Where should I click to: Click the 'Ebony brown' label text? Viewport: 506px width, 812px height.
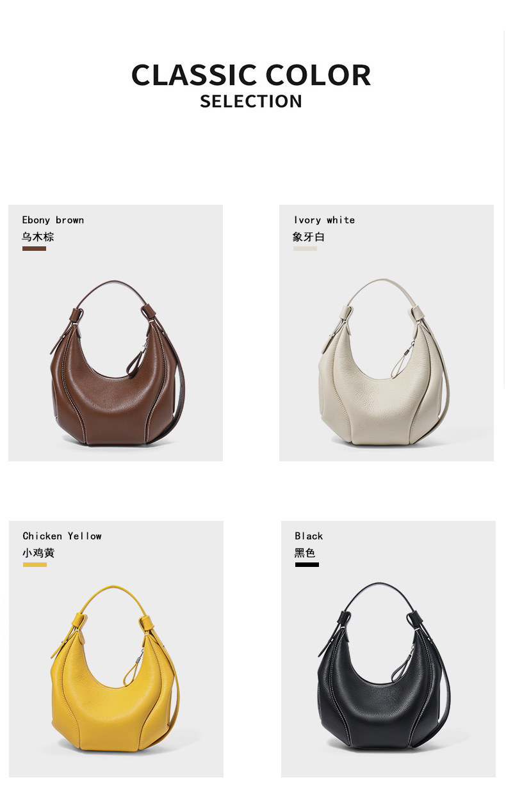click(x=53, y=220)
